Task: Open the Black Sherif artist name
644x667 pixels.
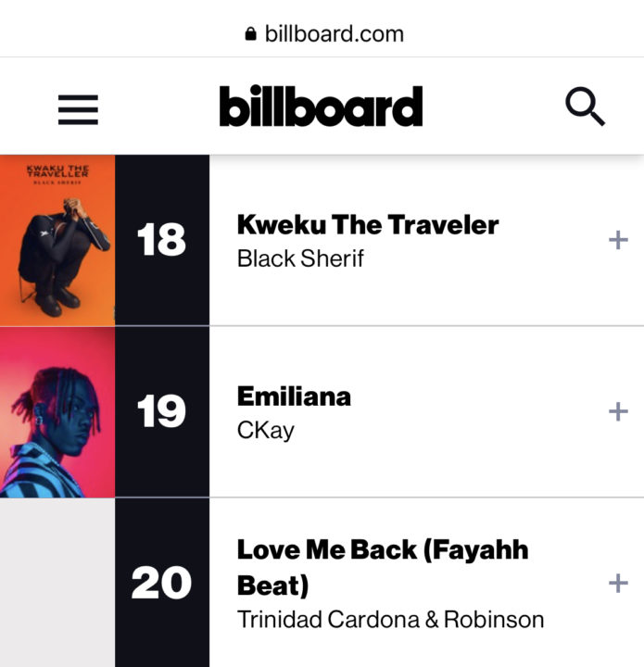Action: coord(300,258)
